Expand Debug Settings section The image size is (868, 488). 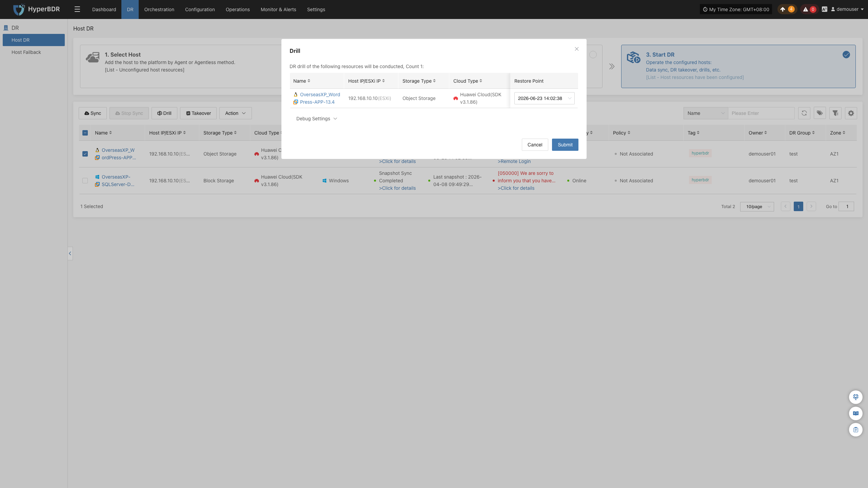(316, 119)
